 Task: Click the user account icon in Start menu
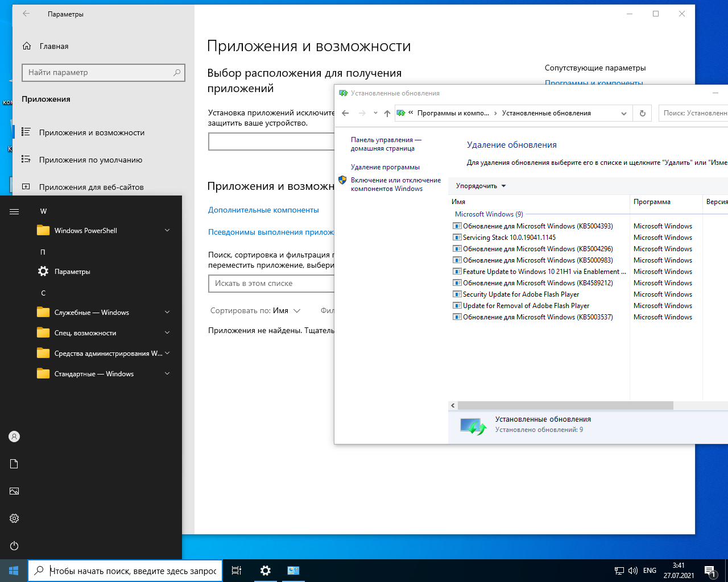(14, 436)
